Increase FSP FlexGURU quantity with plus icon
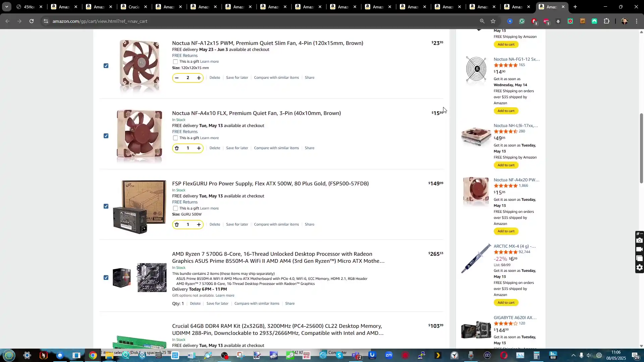 199,225
